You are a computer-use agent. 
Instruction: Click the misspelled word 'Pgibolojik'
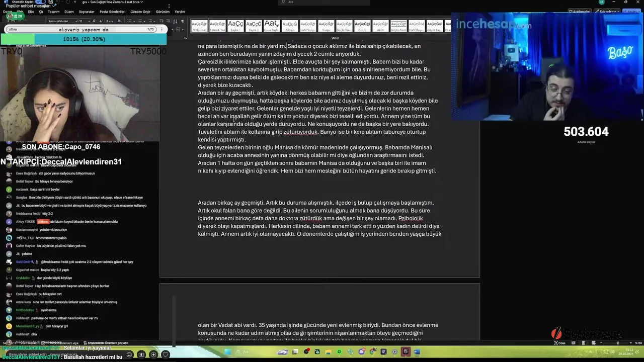pyautogui.click(x=411, y=218)
